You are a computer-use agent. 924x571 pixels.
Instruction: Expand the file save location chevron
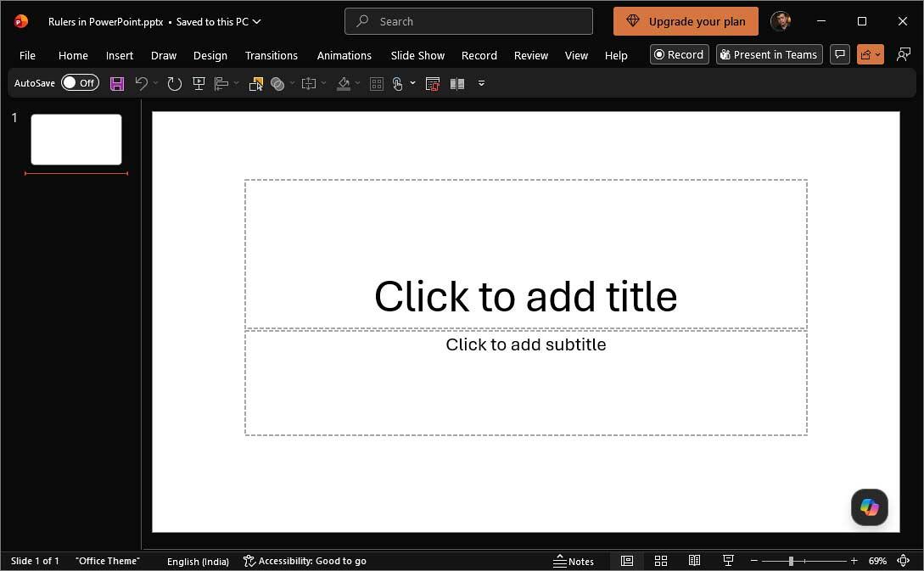257,22
